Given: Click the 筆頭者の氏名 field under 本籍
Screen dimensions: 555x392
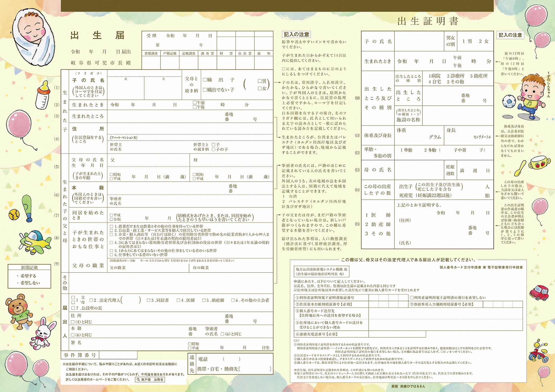Looking at the screenshot, I should tap(190, 201).
